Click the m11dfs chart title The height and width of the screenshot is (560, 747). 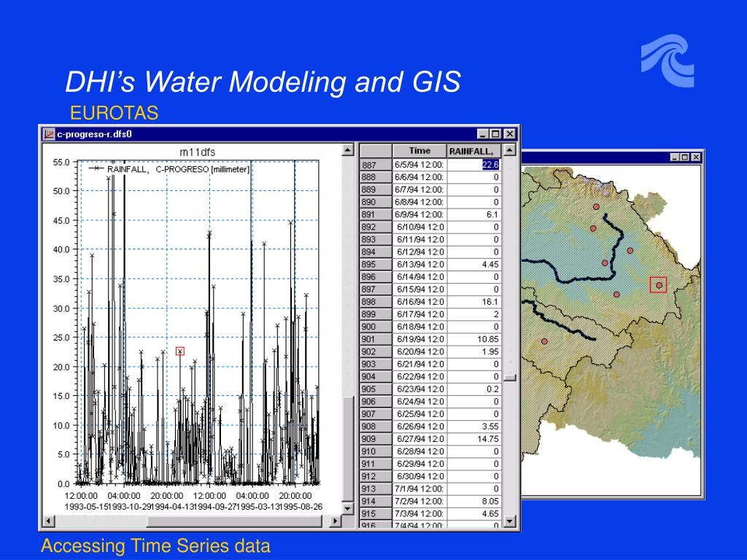point(197,152)
